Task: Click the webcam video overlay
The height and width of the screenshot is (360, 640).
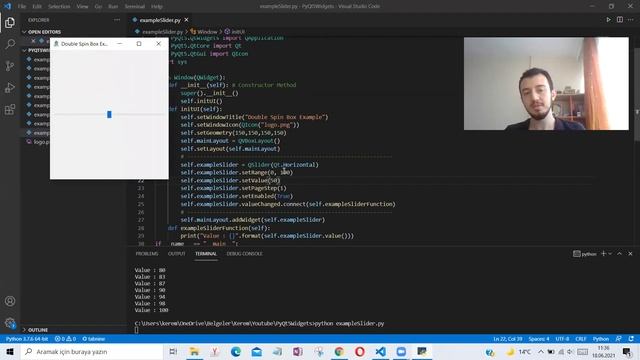Action: pos(546,84)
